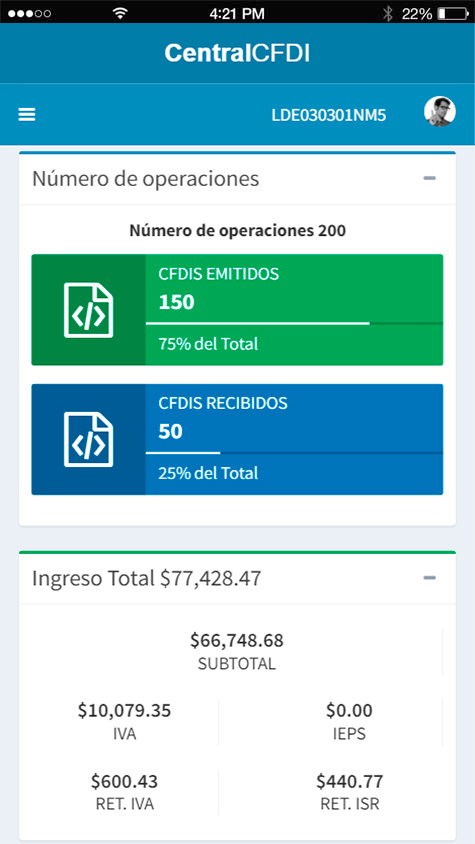Viewport: 475px width, 844px height.
Task: Tap the Bluetooth status icon
Action: (x=387, y=13)
